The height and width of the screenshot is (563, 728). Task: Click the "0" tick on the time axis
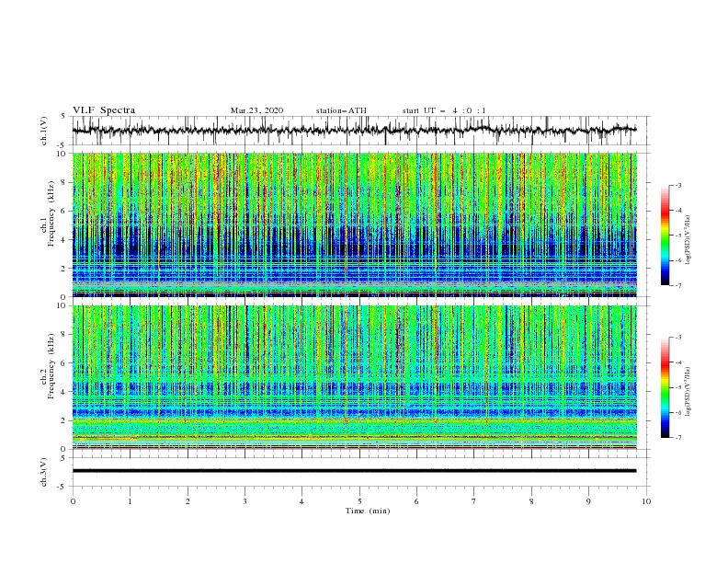73,501
